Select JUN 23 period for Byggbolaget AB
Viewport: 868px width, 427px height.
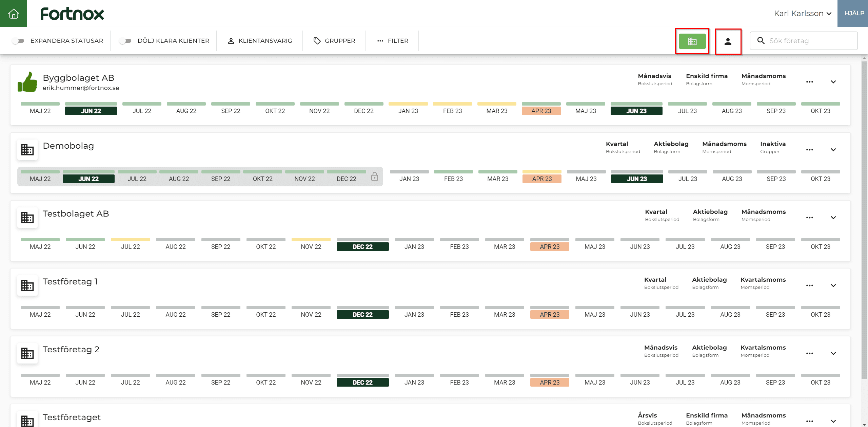coord(636,111)
